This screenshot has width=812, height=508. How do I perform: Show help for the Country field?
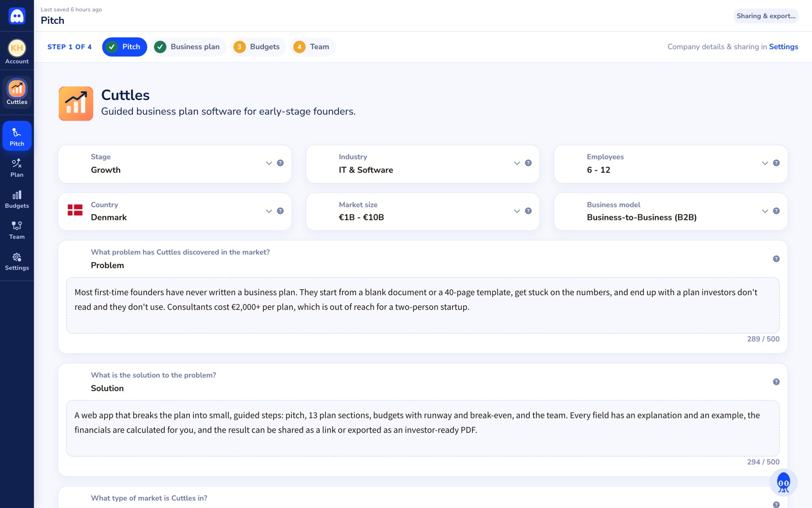tap(280, 211)
